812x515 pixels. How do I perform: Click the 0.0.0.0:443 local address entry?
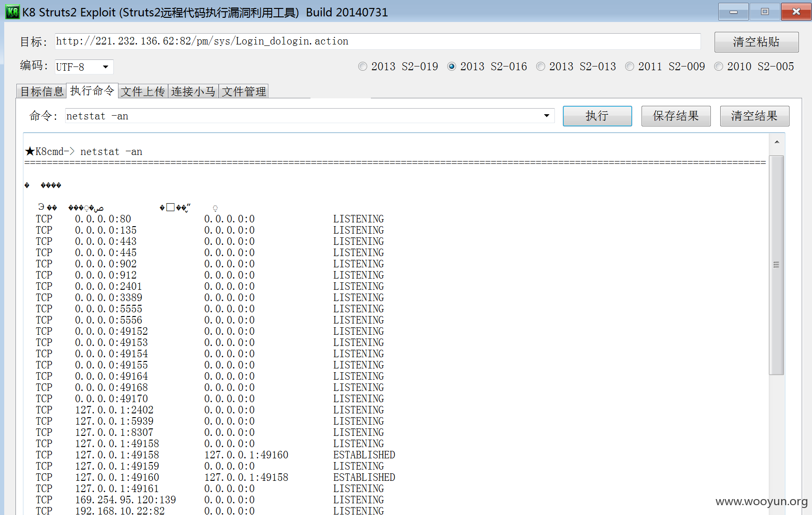point(106,242)
